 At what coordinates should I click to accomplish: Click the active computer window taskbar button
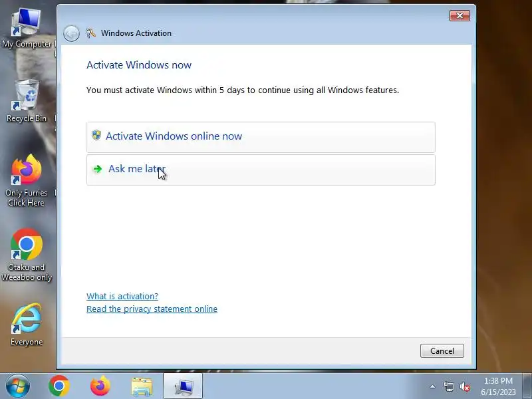(x=183, y=386)
